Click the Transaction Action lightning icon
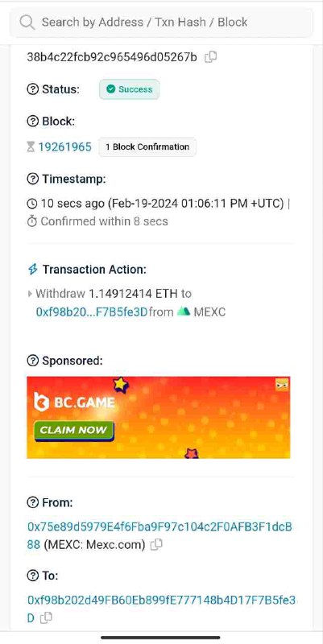 (x=32, y=270)
